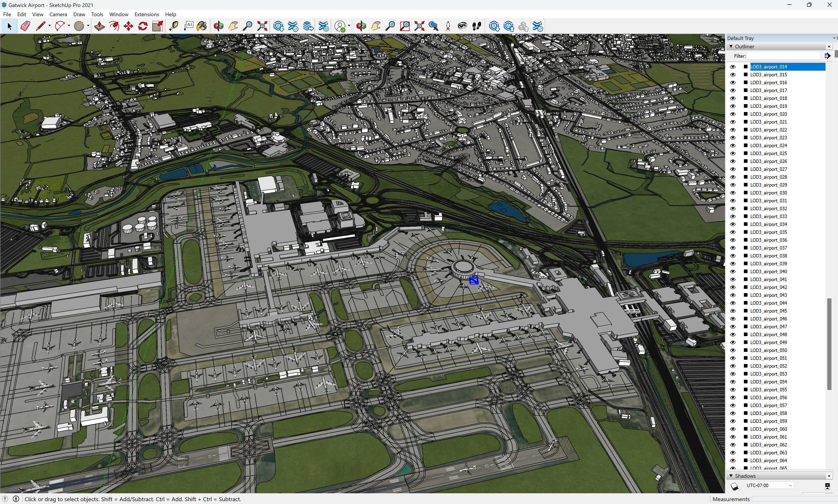This screenshot has width=838, height=504.
Task: Click the Default Tray pin button
Action: [834, 38]
